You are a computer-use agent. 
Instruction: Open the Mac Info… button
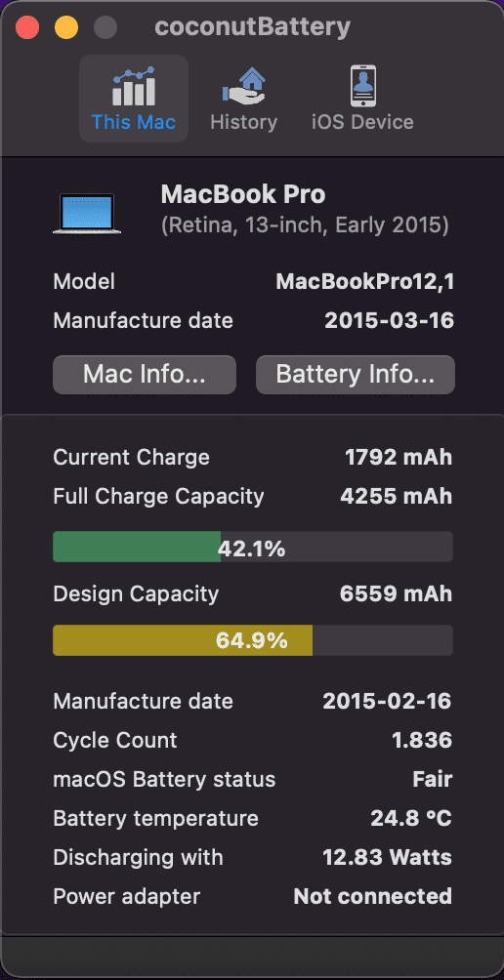tap(145, 375)
